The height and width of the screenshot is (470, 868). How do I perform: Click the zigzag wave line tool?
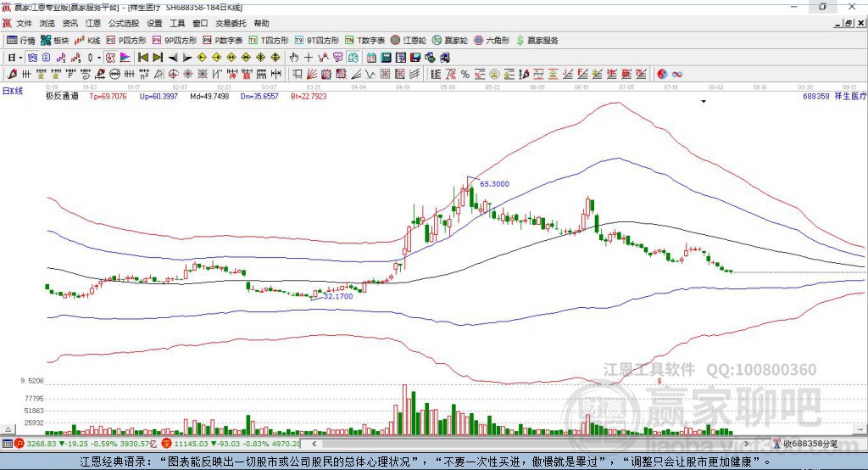371,75
